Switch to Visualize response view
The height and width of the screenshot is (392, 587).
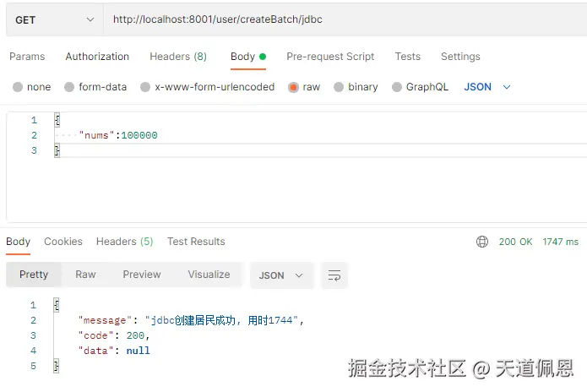[x=209, y=275]
